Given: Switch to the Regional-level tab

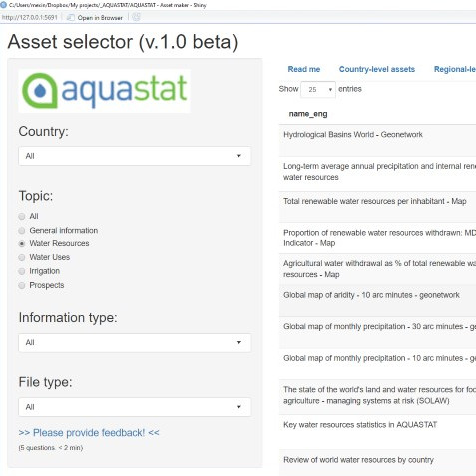Looking at the screenshot, I should tap(455, 69).
